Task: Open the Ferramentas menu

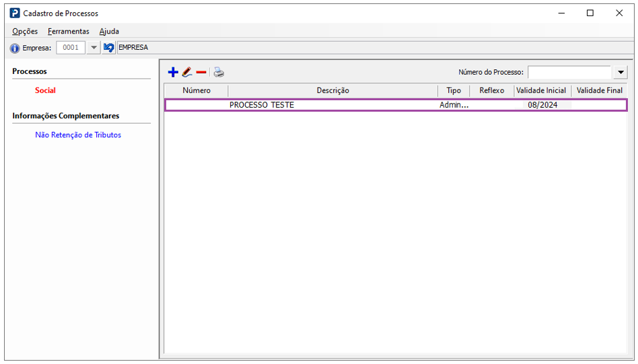Action: [69, 32]
